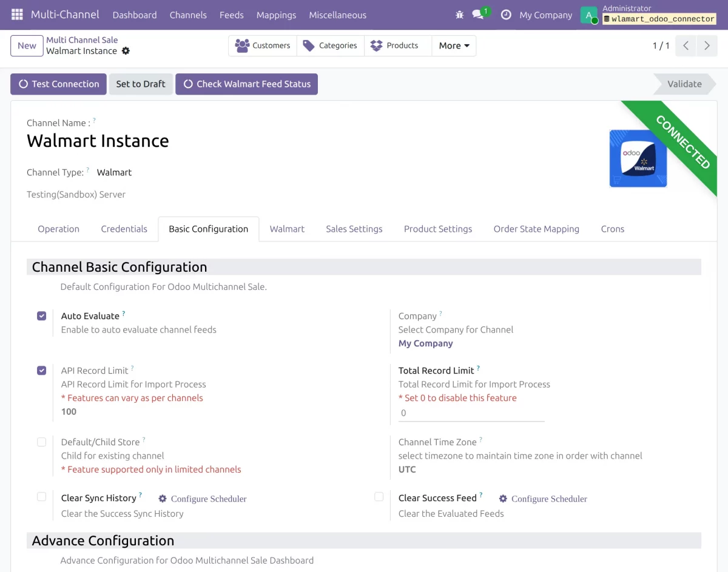Open the Channel Type Walmart selector
The height and width of the screenshot is (572, 728).
(x=114, y=172)
